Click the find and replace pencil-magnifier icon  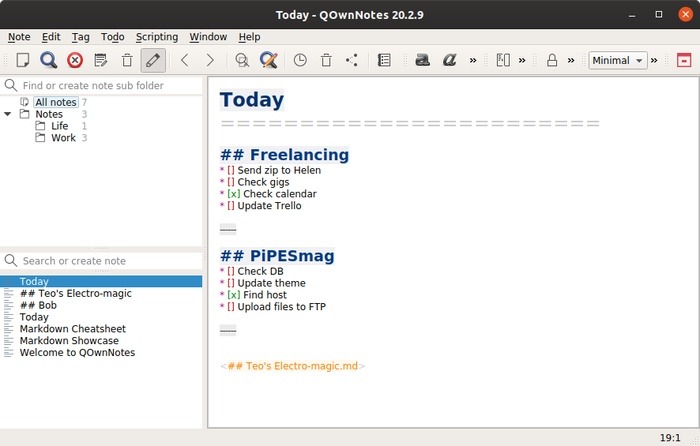(269, 60)
